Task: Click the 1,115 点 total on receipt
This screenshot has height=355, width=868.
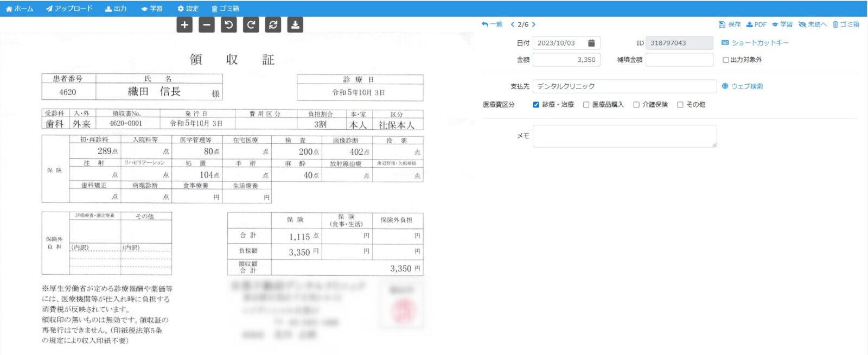Action: [304, 237]
